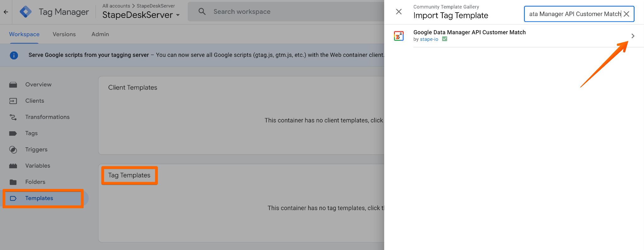644x250 pixels.
Task: Click the StapeDeskServer breadcrumb text
Action: click(156, 6)
